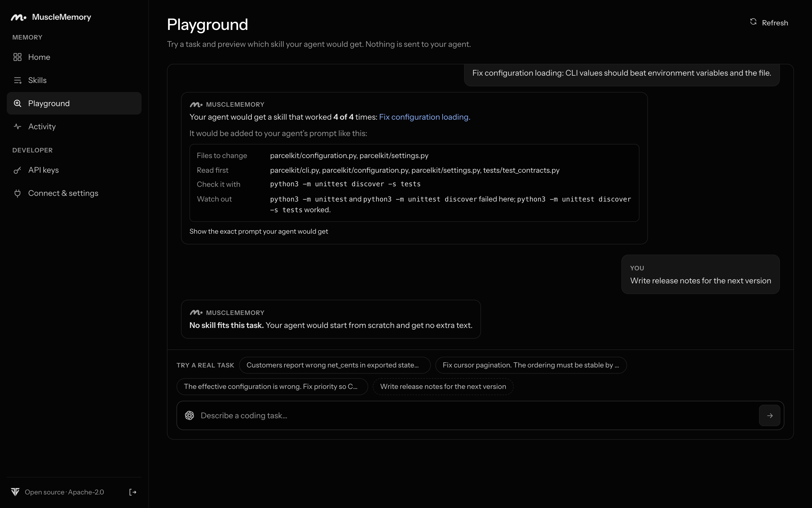Click 'parcelkit/configuration.py, parcelkit/settings.py' files value
The height and width of the screenshot is (508, 812).
coord(349,156)
